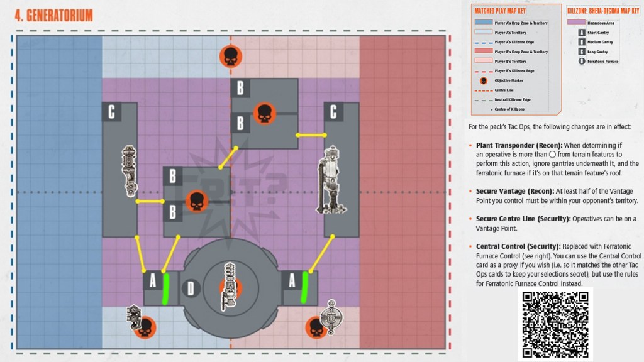Click the Objective Marker skull icon in the map key
Screen dimensions: 644x362
(483, 80)
